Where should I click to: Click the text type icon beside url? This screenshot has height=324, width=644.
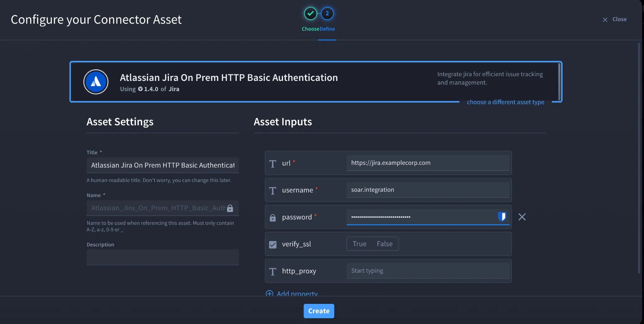tap(273, 164)
